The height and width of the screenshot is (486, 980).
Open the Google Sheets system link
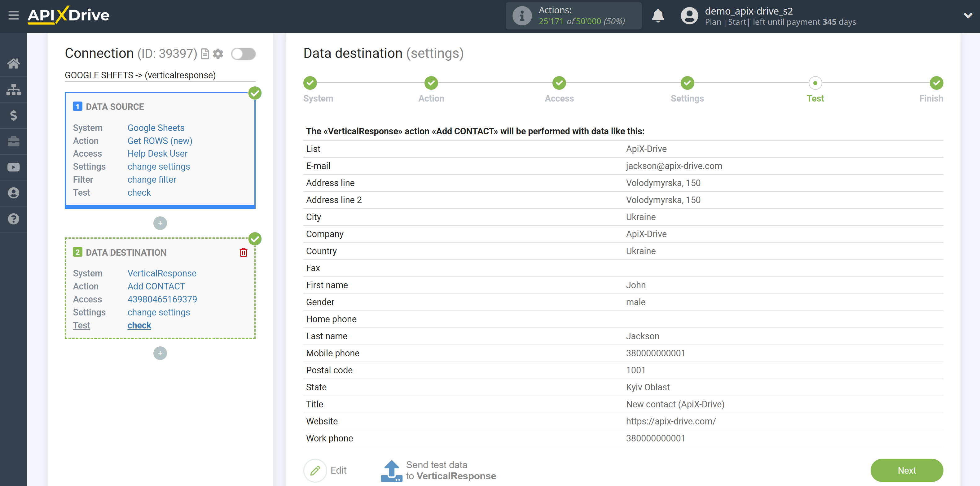156,128
